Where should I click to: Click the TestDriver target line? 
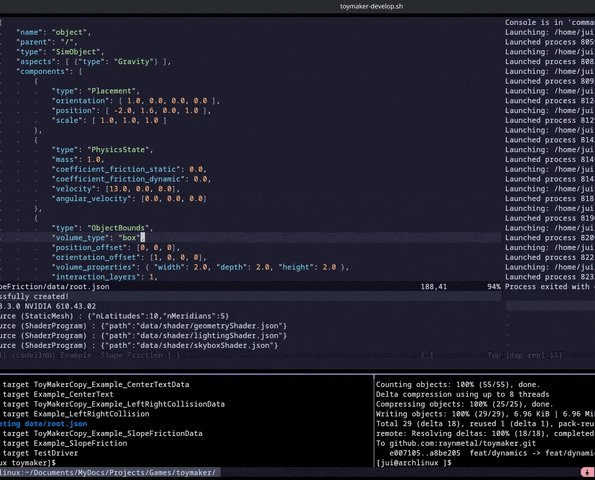[x=39, y=453]
